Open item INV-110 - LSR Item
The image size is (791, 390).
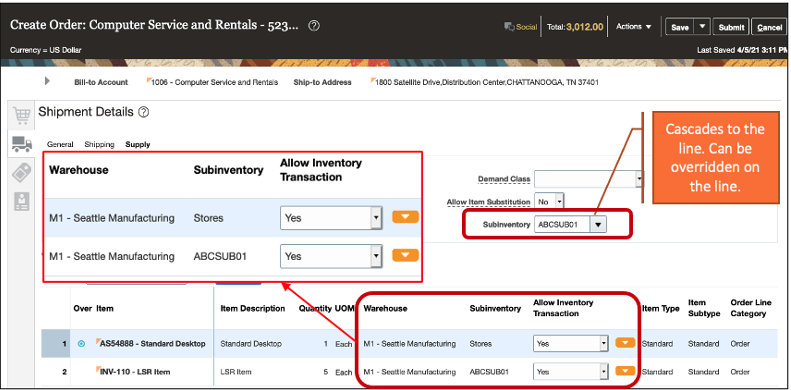135,372
